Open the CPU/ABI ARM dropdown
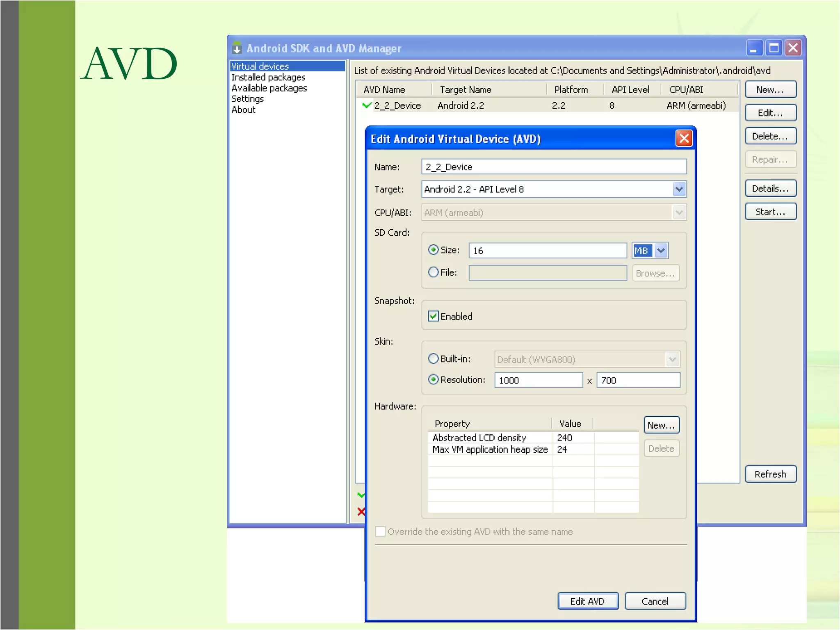Image resolution: width=840 pixels, height=630 pixels. tap(679, 212)
